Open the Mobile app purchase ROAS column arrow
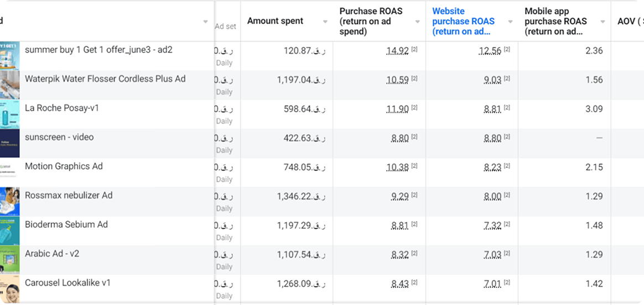The width and height of the screenshot is (644, 305). (x=603, y=22)
